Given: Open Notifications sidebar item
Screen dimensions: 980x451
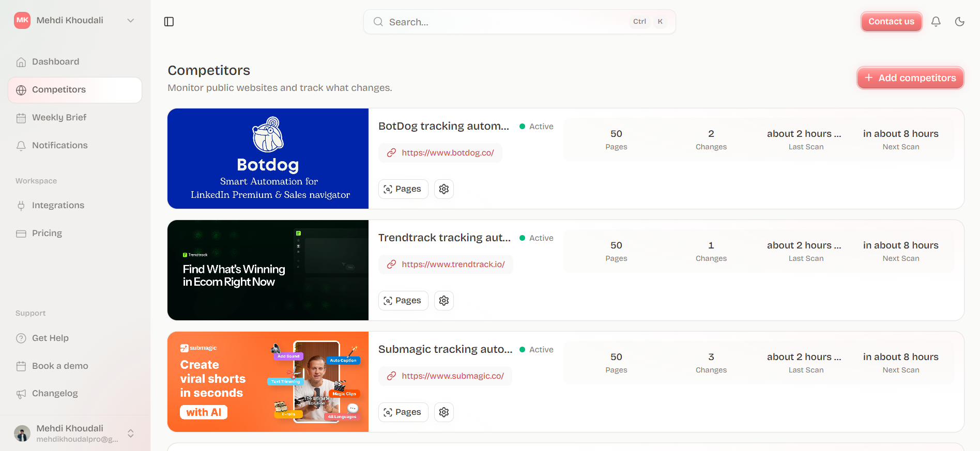Looking at the screenshot, I should [x=75, y=146].
